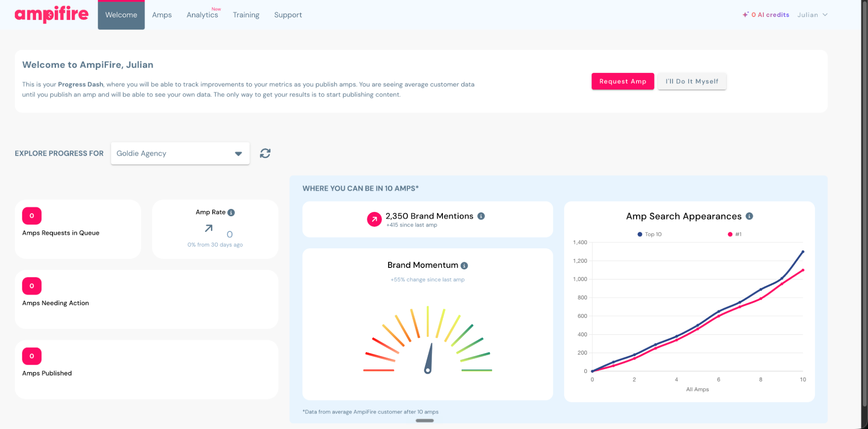
Task: Click the Welcome to AmpiFire, Julian heading
Action: click(88, 65)
